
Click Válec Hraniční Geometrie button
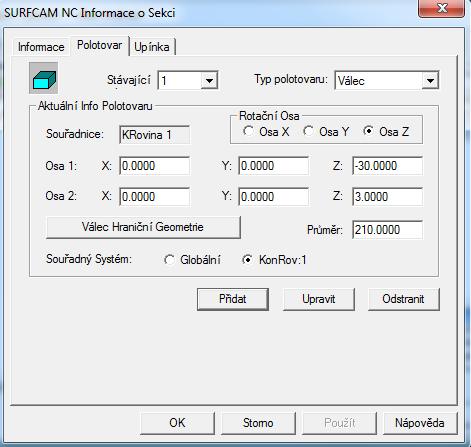click(x=143, y=227)
